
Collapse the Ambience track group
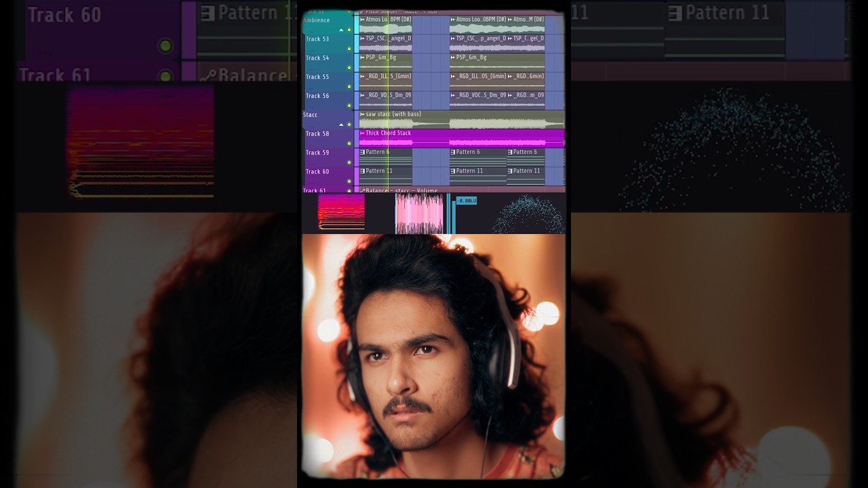(341, 30)
